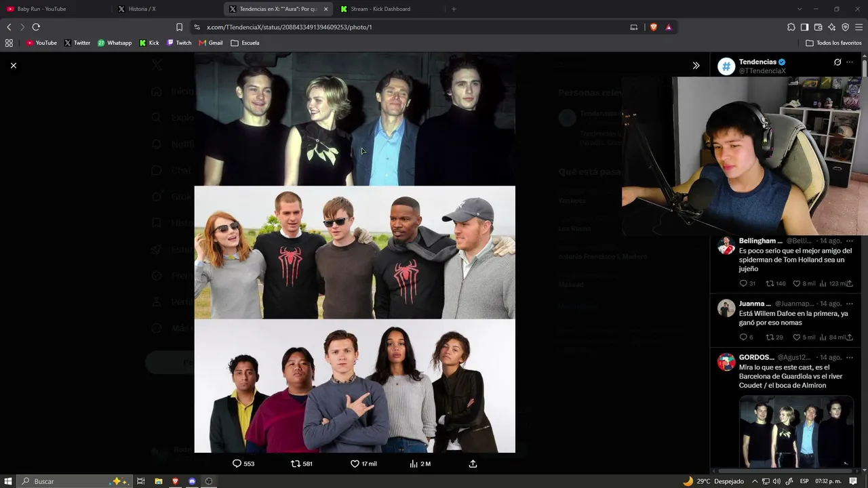Image resolution: width=868 pixels, height=488 pixels.
Task: Expand Todos los favoritos folder
Action: click(833, 43)
